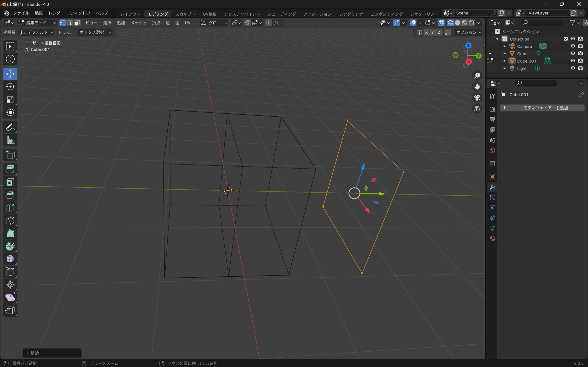Toggle camera view in viewport
Image resolution: width=588 pixels, height=367 pixels.
pos(477,97)
